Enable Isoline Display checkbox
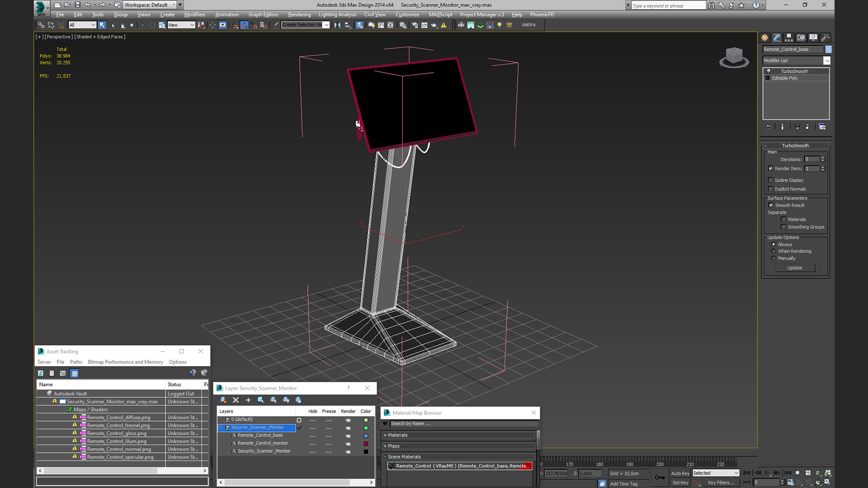The image size is (868, 488). [x=771, y=180]
